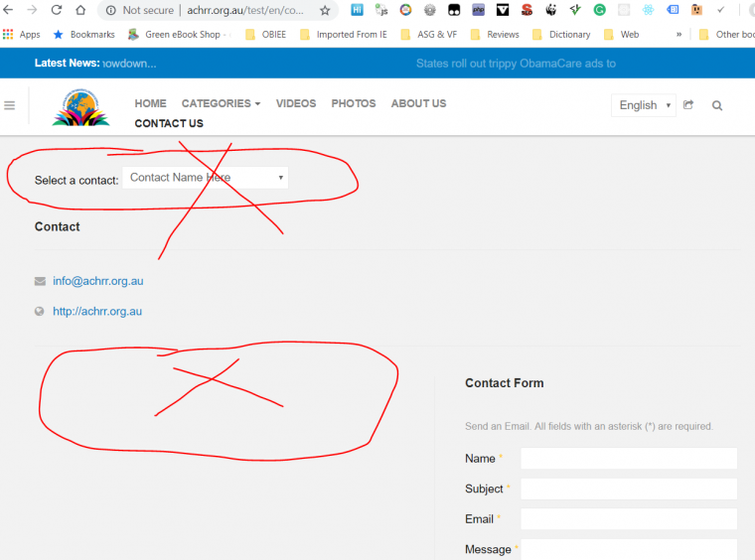The width and height of the screenshot is (755, 560).
Task: Open the browser home page
Action: click(80, 10)
